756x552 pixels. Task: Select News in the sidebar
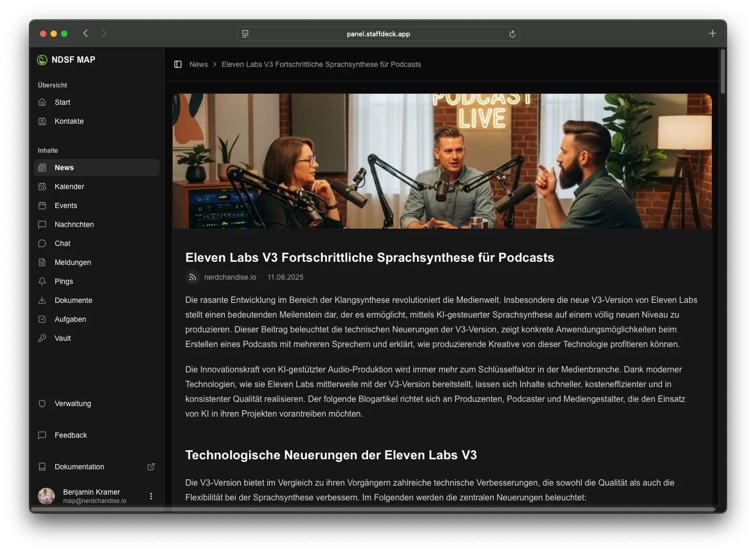96,167
